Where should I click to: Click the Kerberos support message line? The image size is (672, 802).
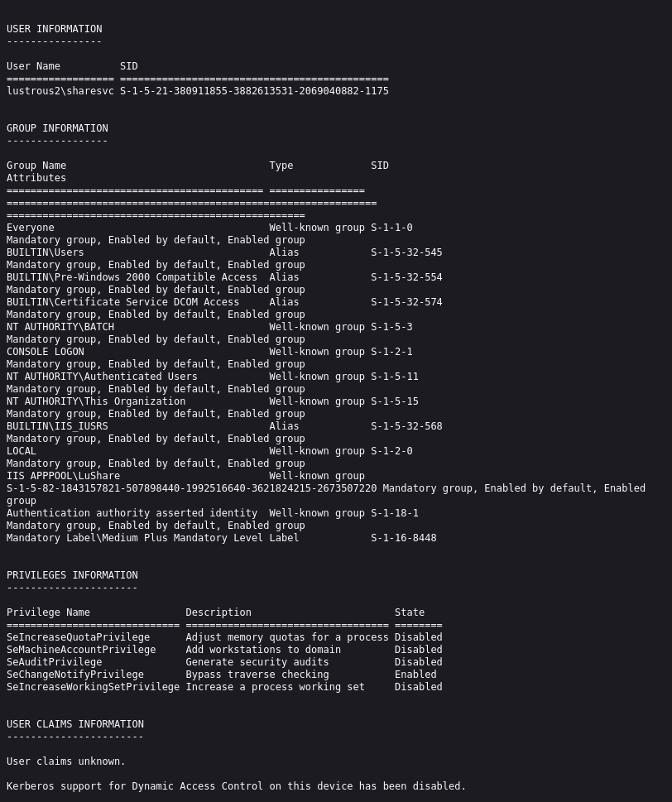click(x=236, y=786)
